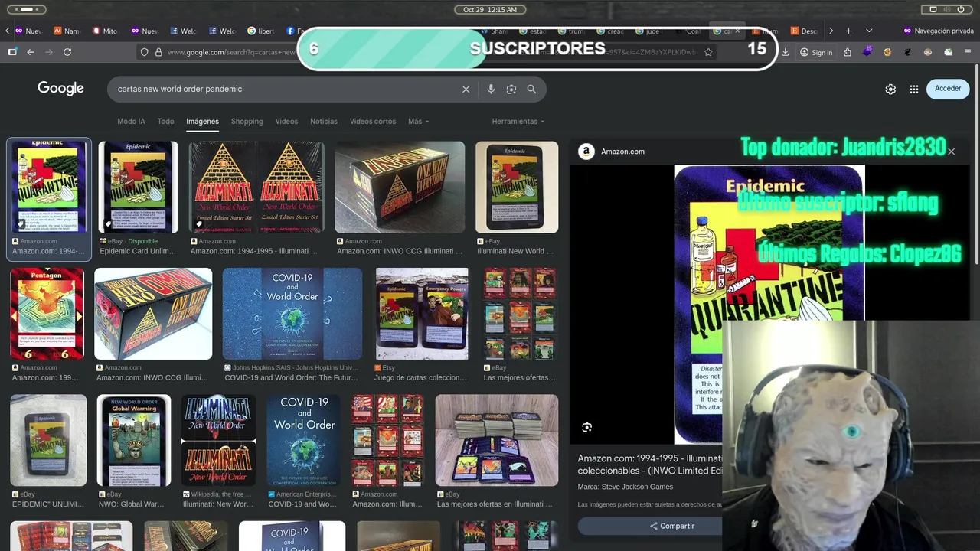Click the Lens icon on the preview image
Image resolution: width=980 pixels, height=551 pixels.
tap(586, 427)
